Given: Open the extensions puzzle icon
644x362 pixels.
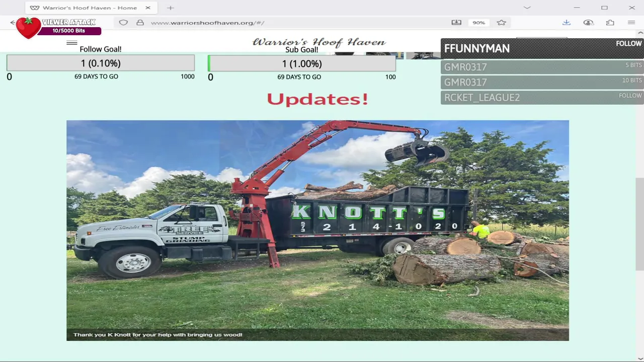Looking at the screenshot, I should click(610, 23).
